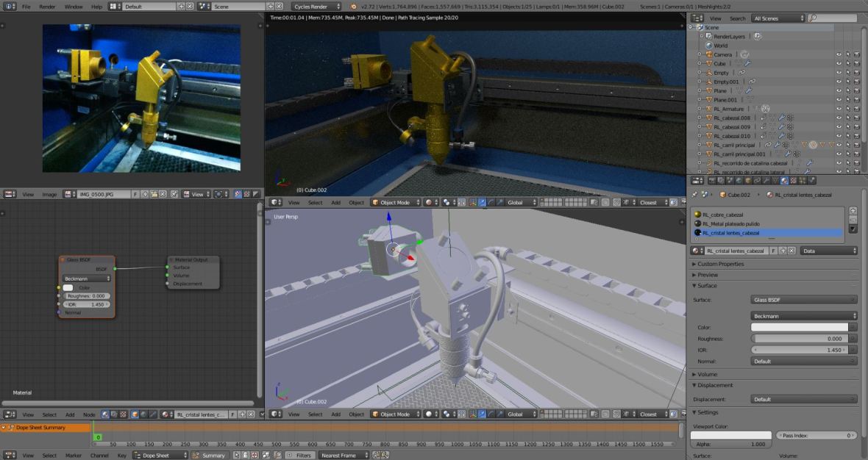Viewport: 868px width, 460px height.
Task: Click the wrench modifier icon beside Cube
Action: coord(747,63)
